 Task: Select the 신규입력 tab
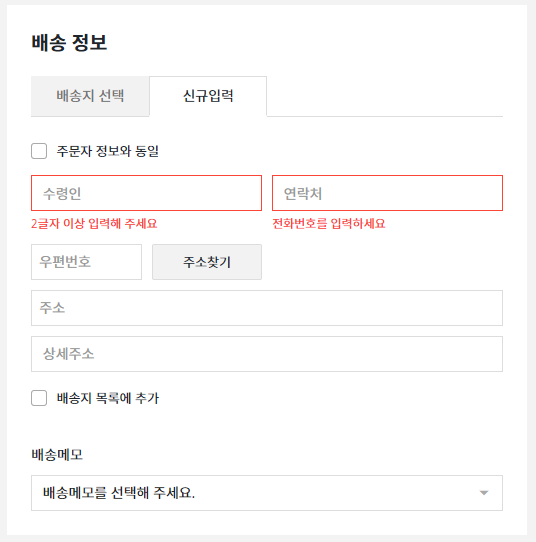208,96
